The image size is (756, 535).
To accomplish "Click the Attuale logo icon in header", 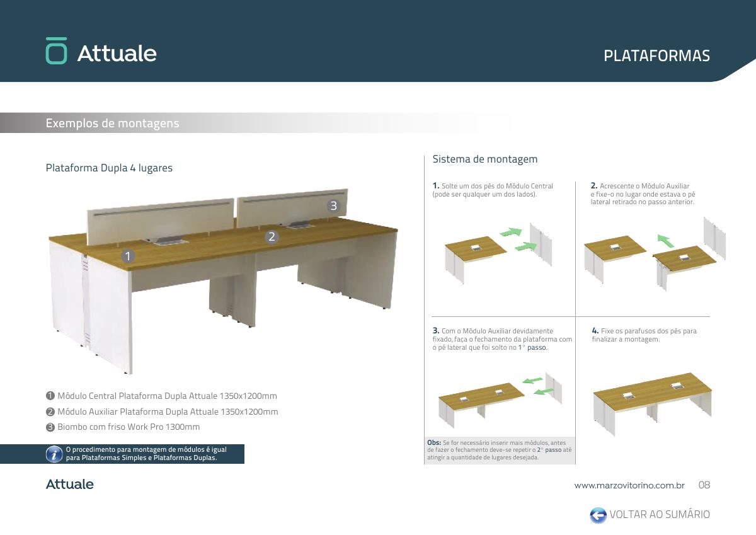I will pyautogui.click(x=56, y=51).
